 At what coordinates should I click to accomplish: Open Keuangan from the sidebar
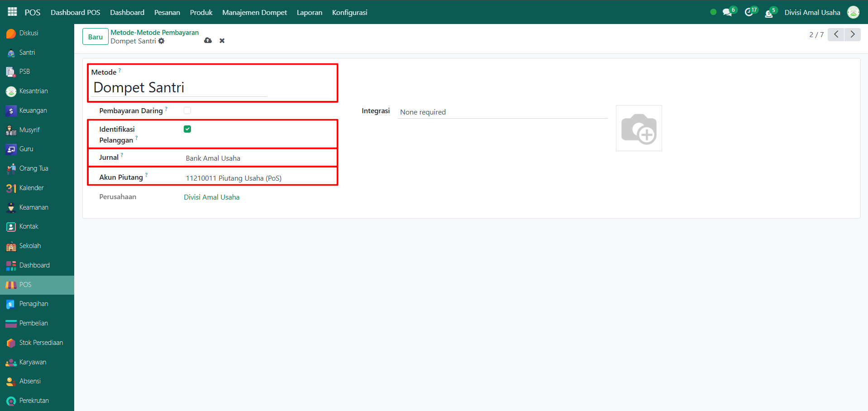coord(33,110)
